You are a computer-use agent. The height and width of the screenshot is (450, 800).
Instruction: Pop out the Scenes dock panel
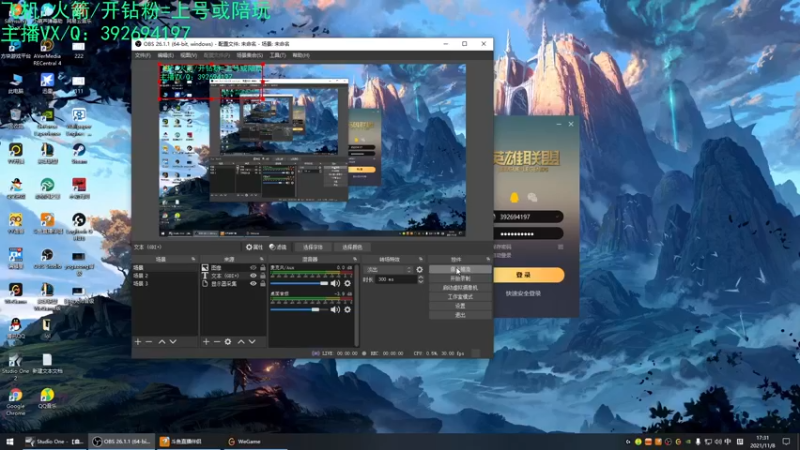[193, 259]
